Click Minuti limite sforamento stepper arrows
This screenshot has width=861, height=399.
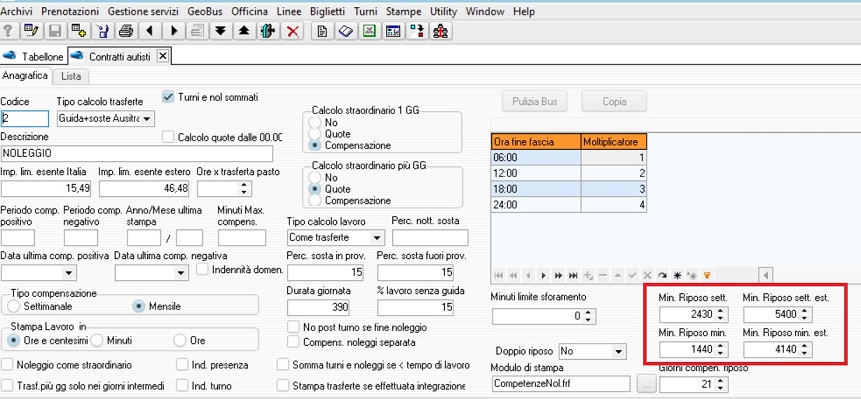(x=589, y=316)
